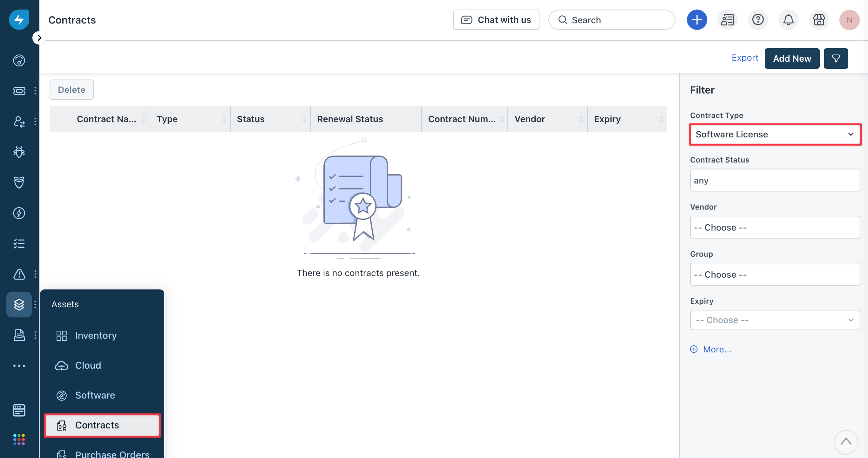Image resolution: width=868 pixels, height=458 pixels.
Task: Open notifications via the bell icon
Action: coord(788,20)
